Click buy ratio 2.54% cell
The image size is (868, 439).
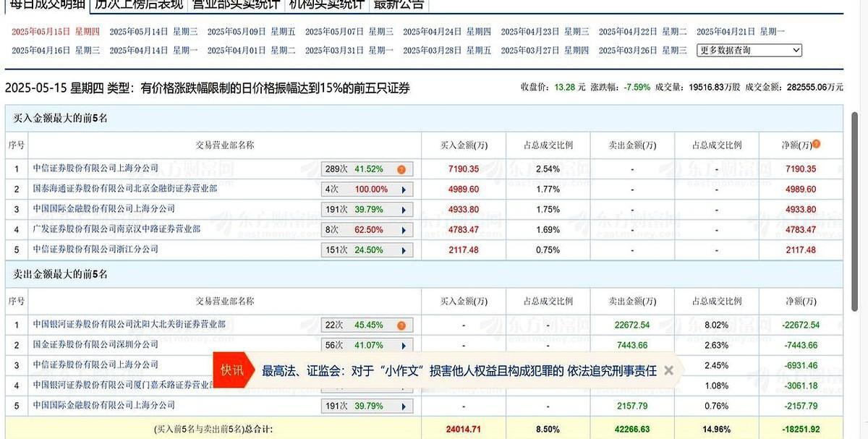click(x=548, y=169)
